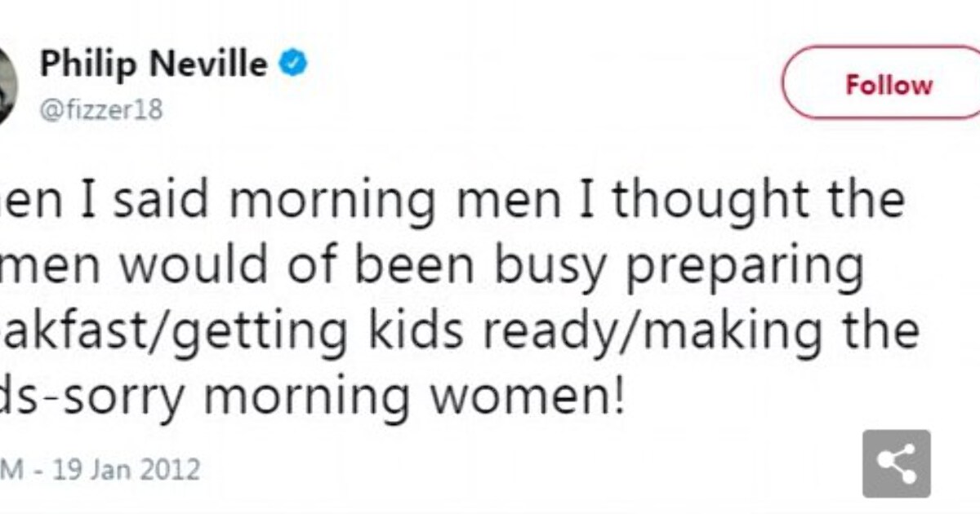Click the blue verified badge
This screenshot has height=514, width=980.
click(x=293, y=64)
